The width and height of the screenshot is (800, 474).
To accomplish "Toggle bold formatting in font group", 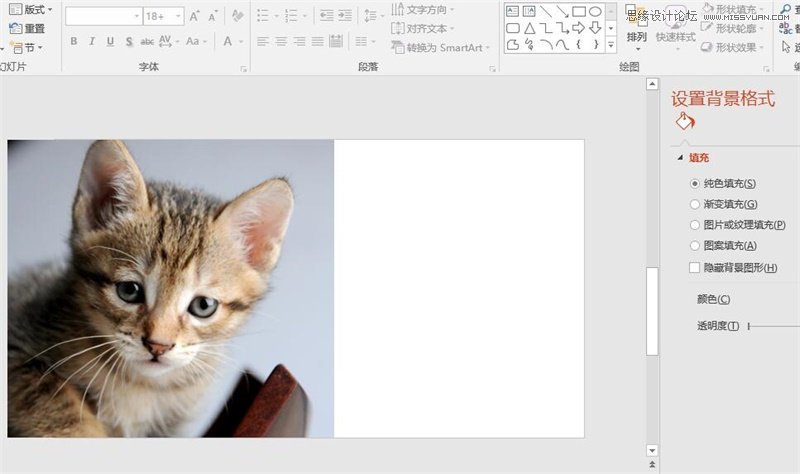I will point(74,41).
